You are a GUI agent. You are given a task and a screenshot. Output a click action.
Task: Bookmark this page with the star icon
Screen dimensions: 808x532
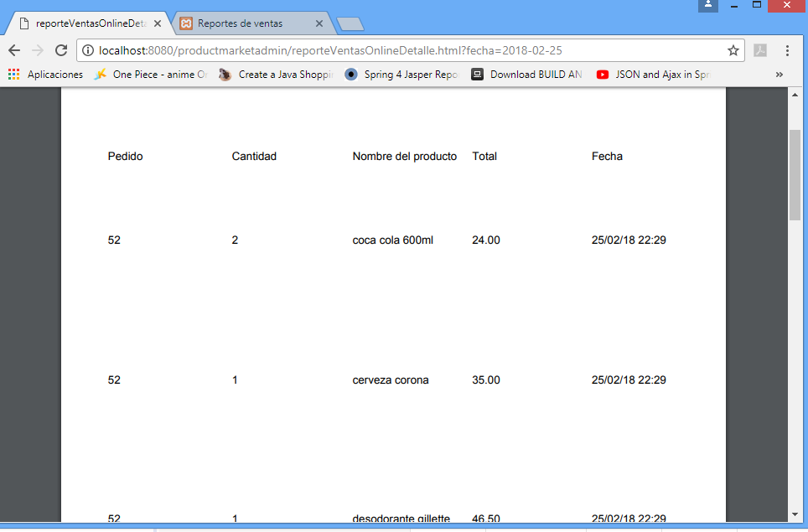[x=733, y=50]
